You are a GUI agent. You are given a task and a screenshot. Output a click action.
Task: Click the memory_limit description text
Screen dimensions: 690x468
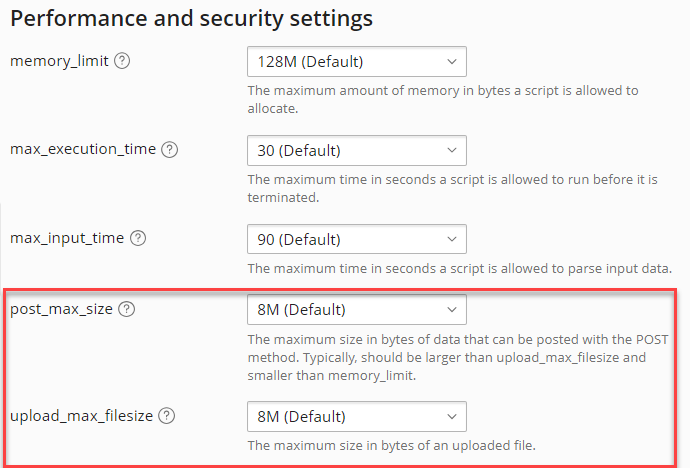point(442,99)
